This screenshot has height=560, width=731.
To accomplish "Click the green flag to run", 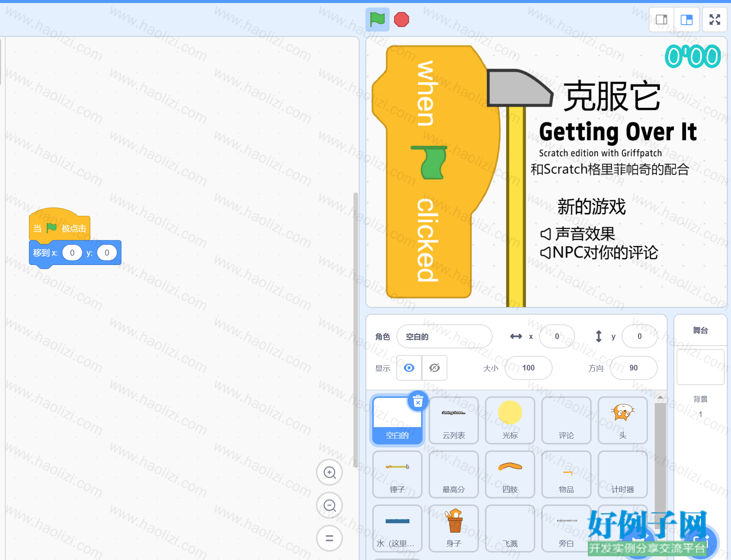I will (377, 20).
